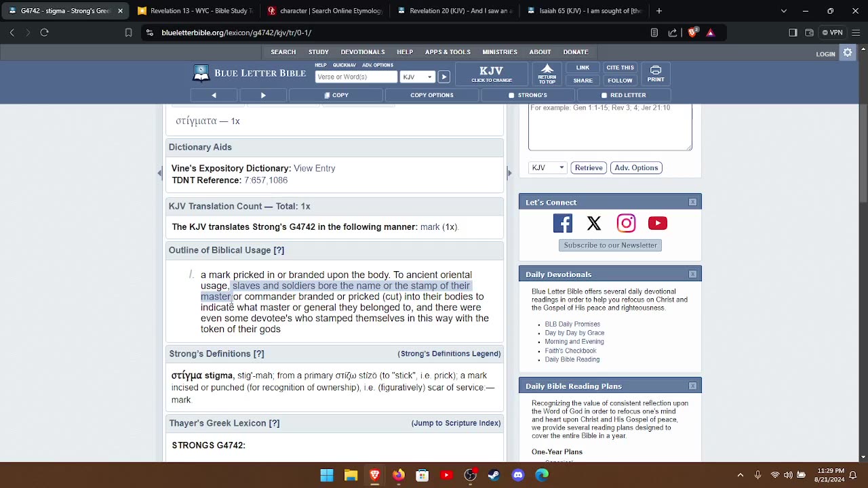The width and height of the screenshot is (868, 488).
Task: Click the verse reference text area
Action: [x=610, y=127]
